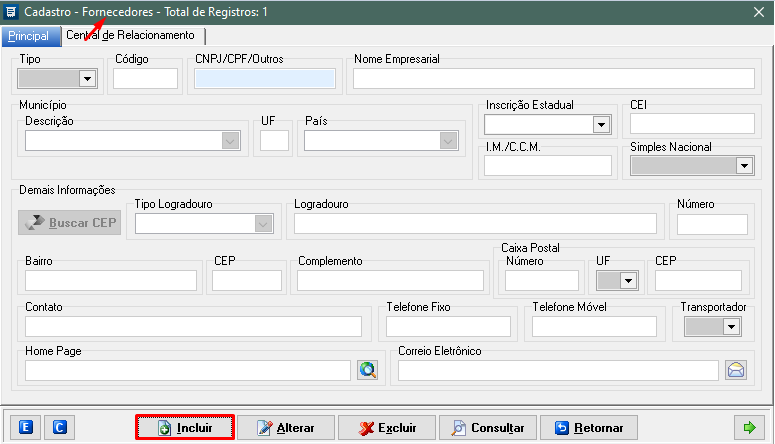
Task: Close the Cadastro Fornecedores window
Action: click(x=758, y=12)
